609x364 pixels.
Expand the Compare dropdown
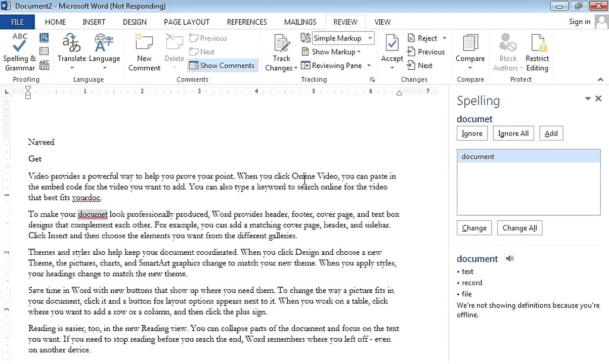point(470,68)
